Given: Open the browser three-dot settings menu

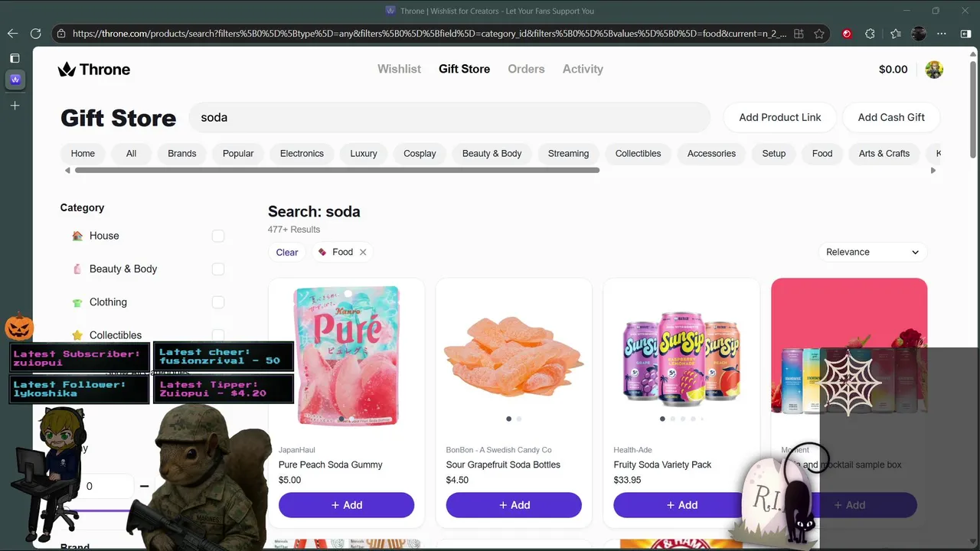Looking at the screenshot, I should click(942, 34).
